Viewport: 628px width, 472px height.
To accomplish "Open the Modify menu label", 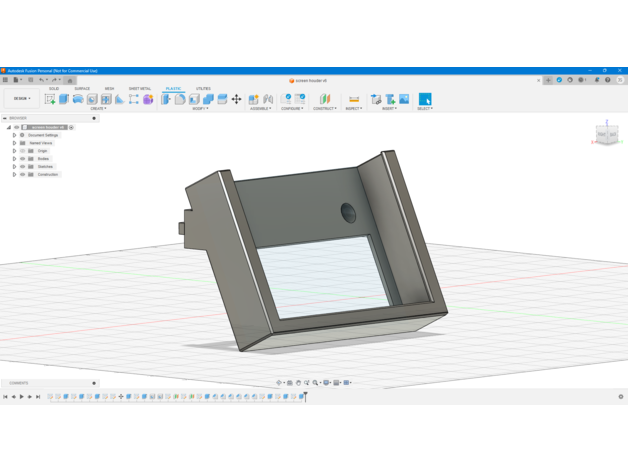I will [x=200, y=109].
